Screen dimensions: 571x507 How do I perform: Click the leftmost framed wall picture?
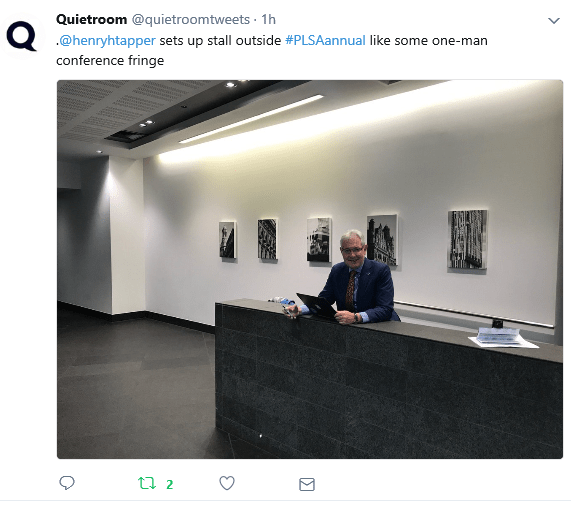point(228,240)
